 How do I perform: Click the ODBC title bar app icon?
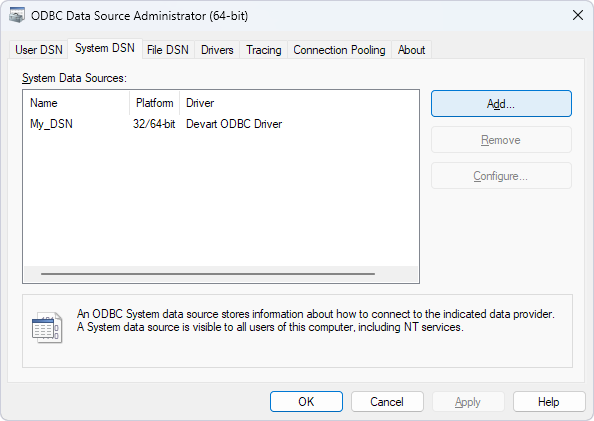(x=17, y=16)
